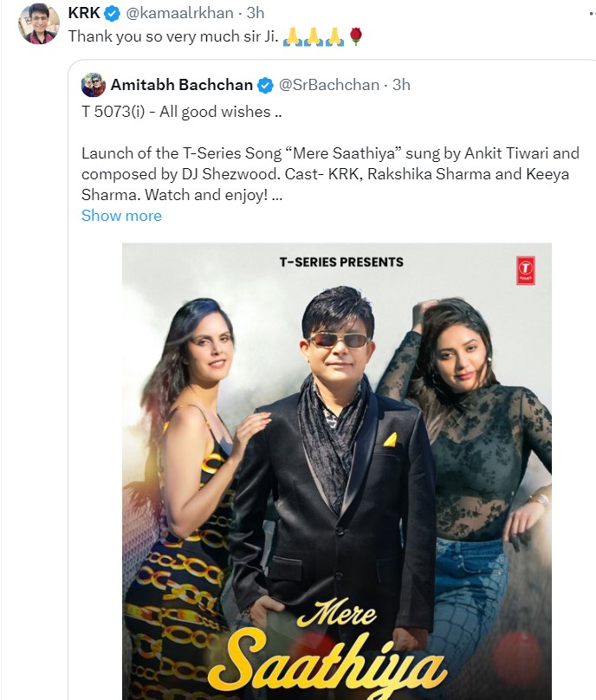
Task: Click the verified badge beside Amitabh Bachchan
Action: (265, 85)
